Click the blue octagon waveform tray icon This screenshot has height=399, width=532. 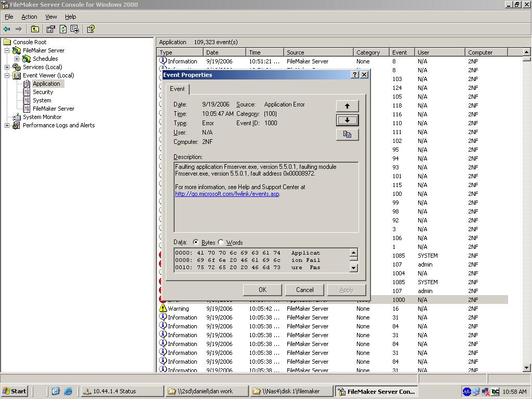click(467, 392)
